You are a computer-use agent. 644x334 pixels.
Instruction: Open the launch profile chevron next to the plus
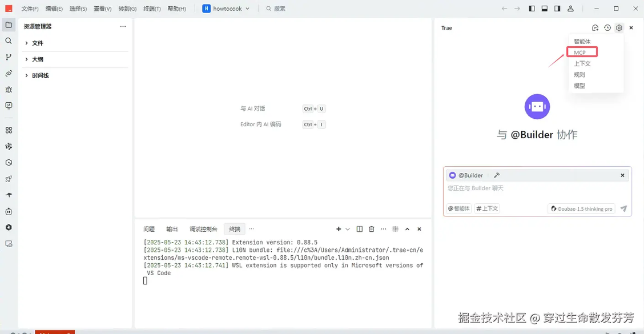point(348,230)
